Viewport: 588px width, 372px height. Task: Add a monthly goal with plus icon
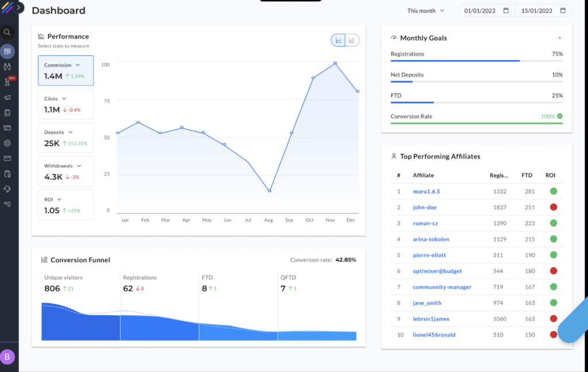(x=560, y=38)
